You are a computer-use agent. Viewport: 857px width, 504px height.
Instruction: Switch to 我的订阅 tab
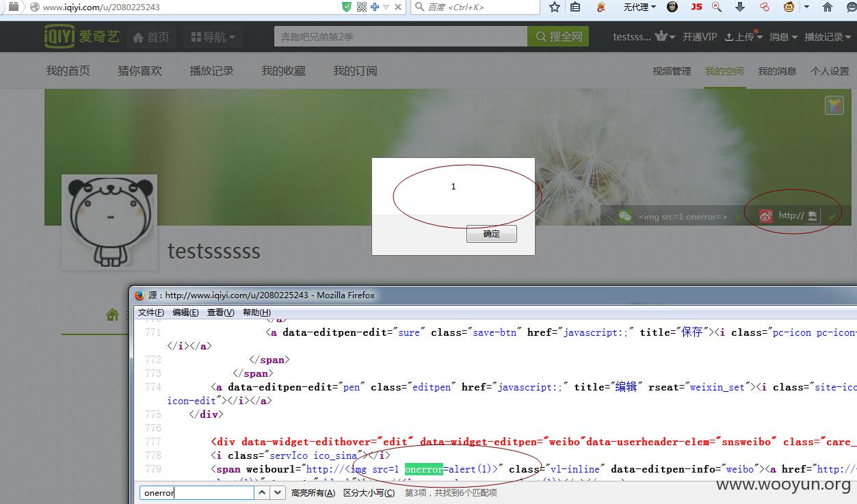(355, 71)
